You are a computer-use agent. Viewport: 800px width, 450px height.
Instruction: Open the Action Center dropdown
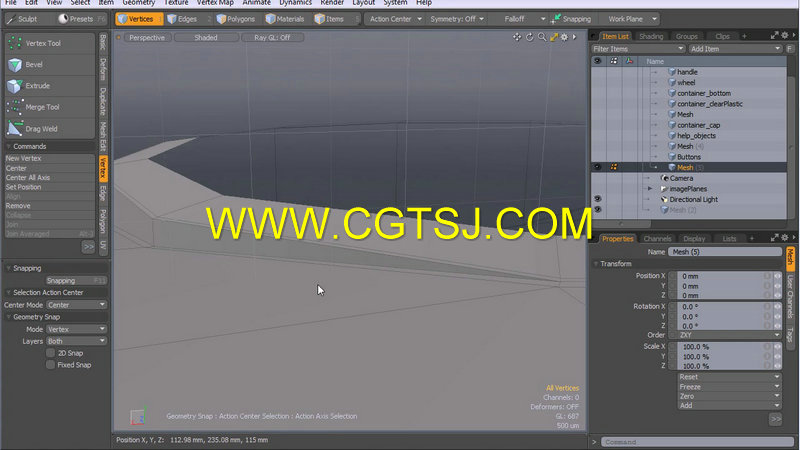point(395,19)
